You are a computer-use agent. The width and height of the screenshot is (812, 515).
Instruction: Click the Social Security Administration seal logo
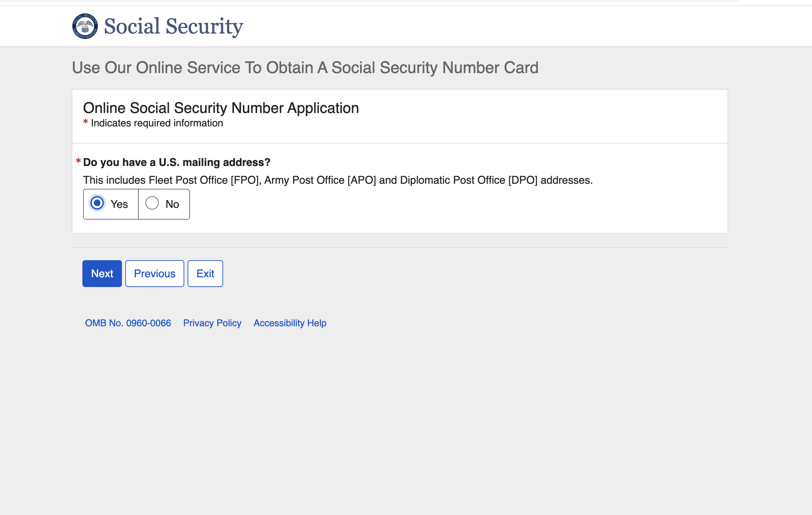pyautogui.click(x=85, y=26)
